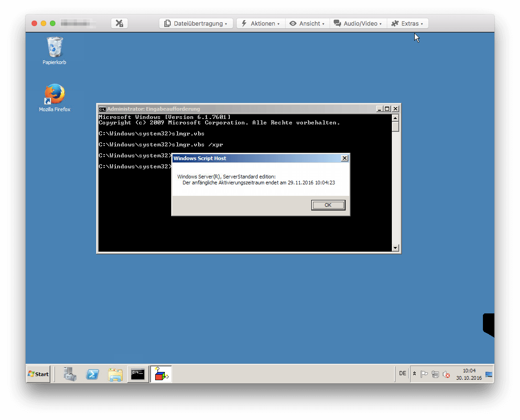Open the Papierkorb recycle bin icon

point(54,51)
